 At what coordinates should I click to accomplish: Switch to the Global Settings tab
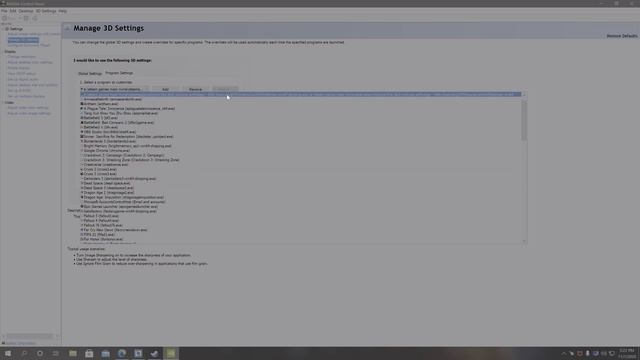[90, 73]
